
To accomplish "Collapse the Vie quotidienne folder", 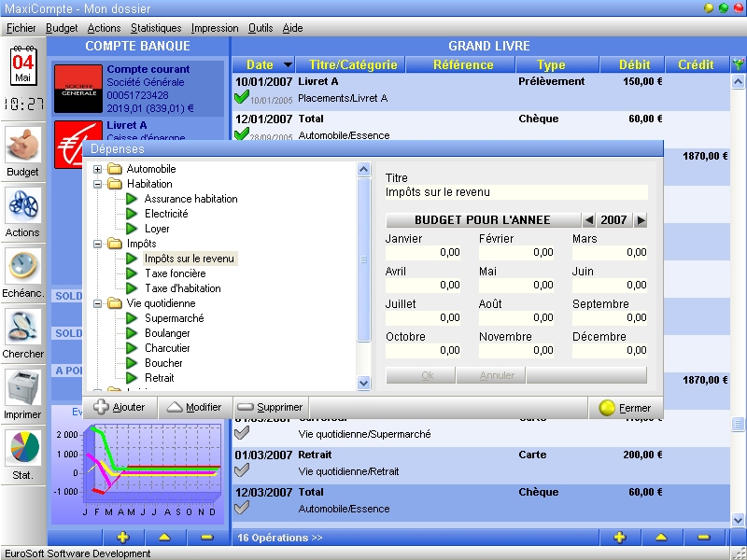I will point(98,303).
